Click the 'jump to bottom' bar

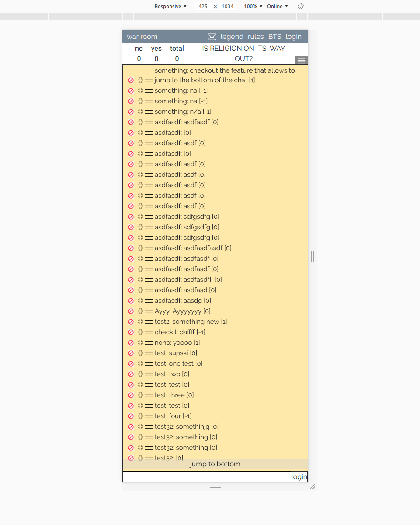[215, 464]
